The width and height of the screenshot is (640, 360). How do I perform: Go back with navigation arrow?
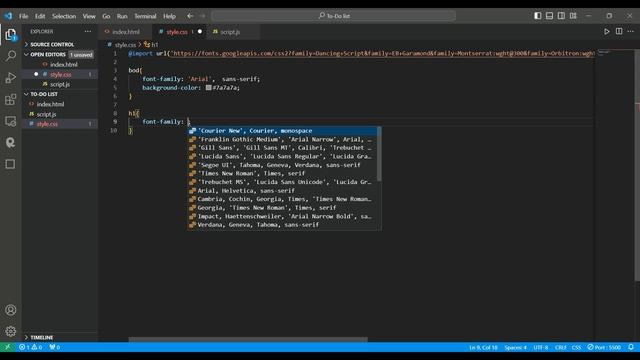190,16
